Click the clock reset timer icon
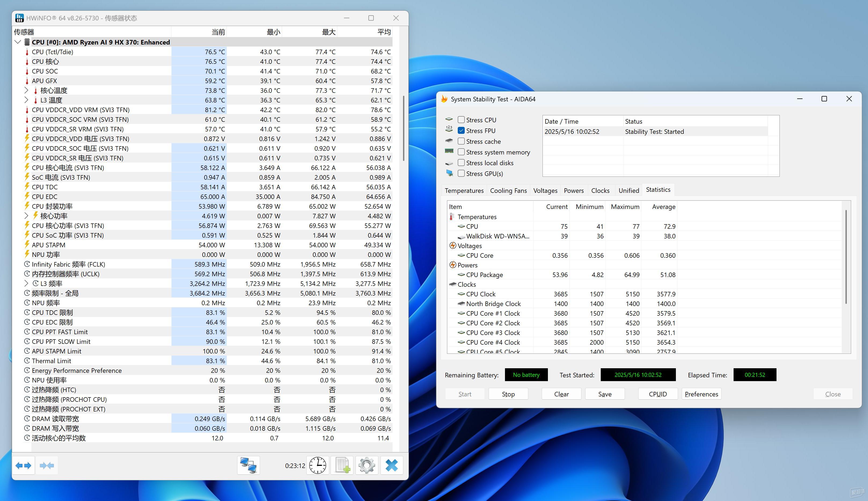868x501 pixels. (x=318, y=466)
